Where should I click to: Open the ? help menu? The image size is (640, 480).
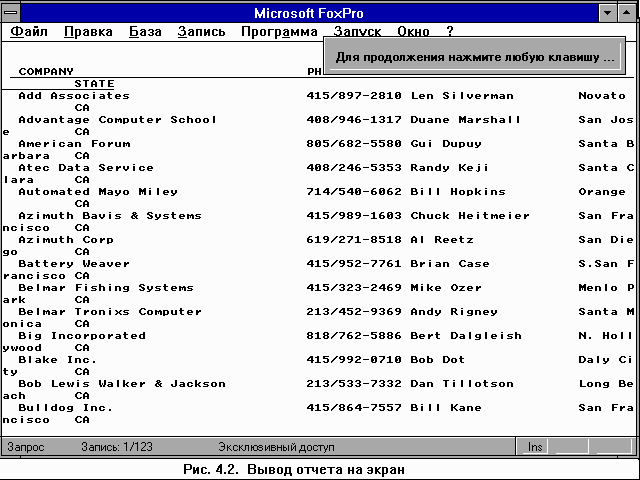450,32
